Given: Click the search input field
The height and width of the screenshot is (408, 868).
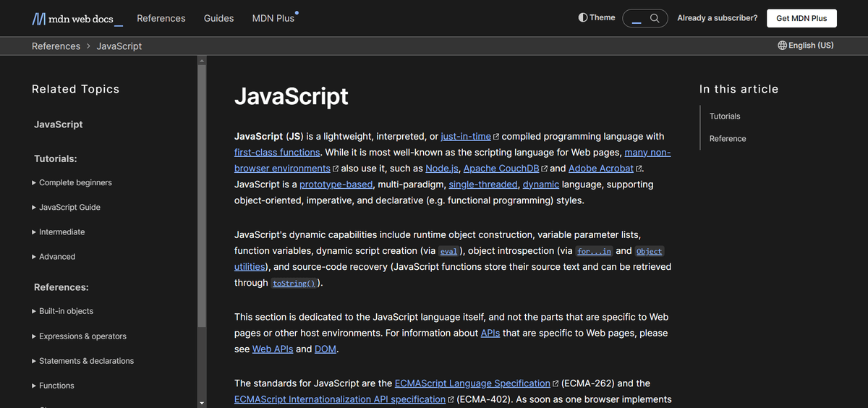Looking at the screenshot, I should (637, 19).
